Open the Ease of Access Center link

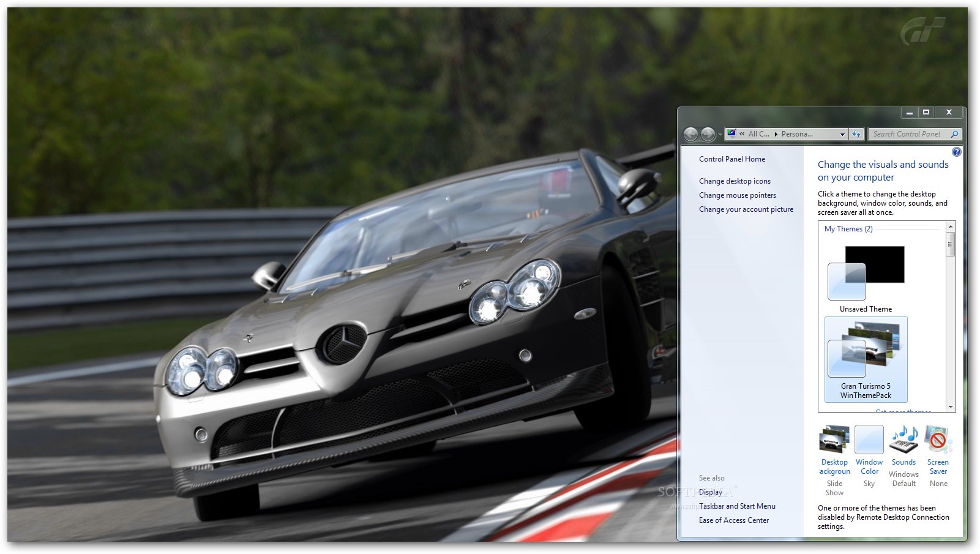pyautogui.click(x=734, y=520)
